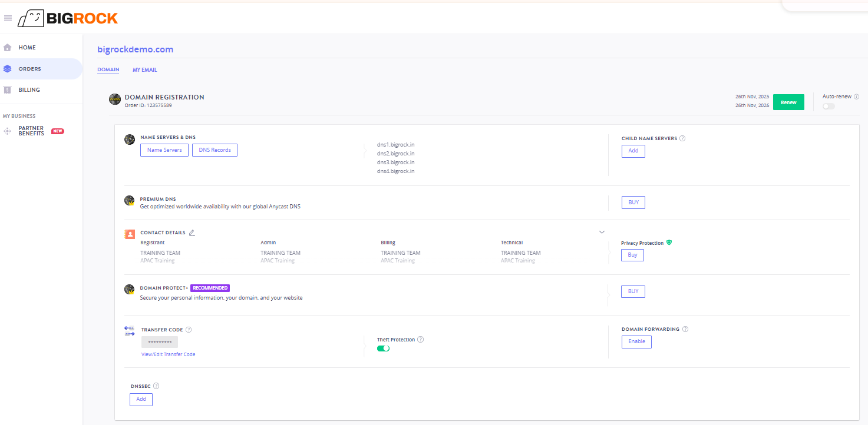
Task: Click the RECOMMENDED badge
Action: (210, 288)
